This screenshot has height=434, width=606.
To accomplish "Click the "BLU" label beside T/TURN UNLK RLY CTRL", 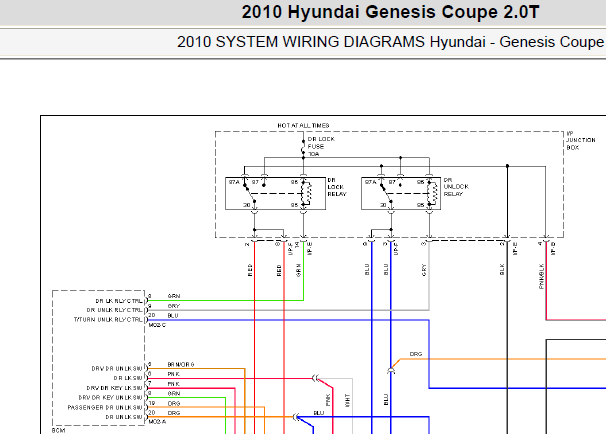I will [x=173, y=316].
